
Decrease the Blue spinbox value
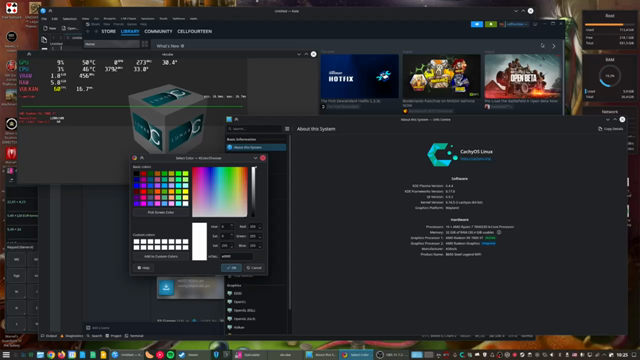(260, 247)
